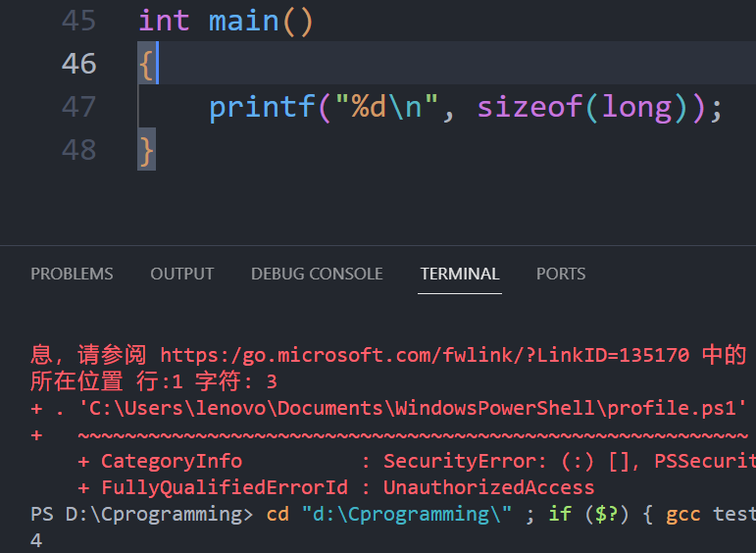Click the output value '4' in terminal
Screen dimensions: 756x553
[x=36, y=540]
